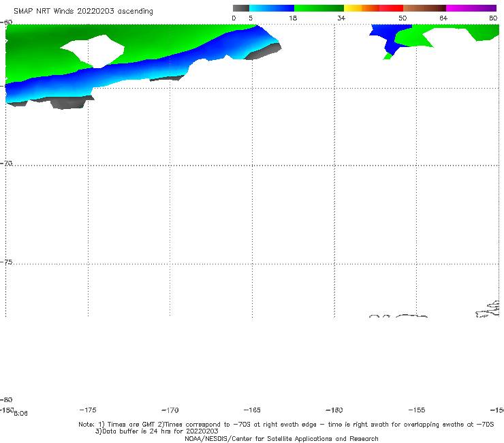
Task: Click the yellow-orange 34-50 color bar segment
Action: (x=373, y=8)
